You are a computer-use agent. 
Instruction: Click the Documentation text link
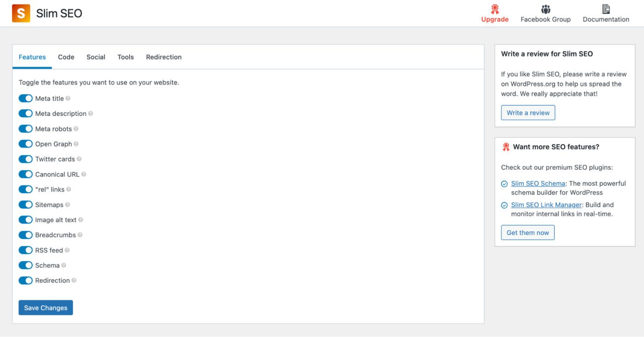click(x=606, y=19)
